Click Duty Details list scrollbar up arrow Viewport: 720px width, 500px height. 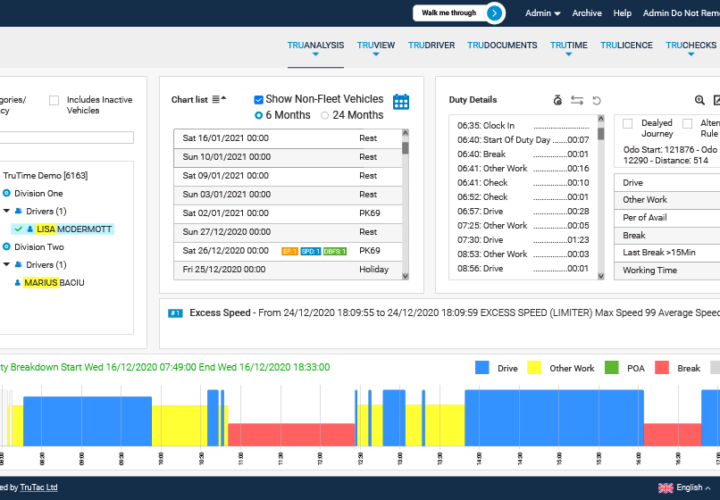[601, 119]
